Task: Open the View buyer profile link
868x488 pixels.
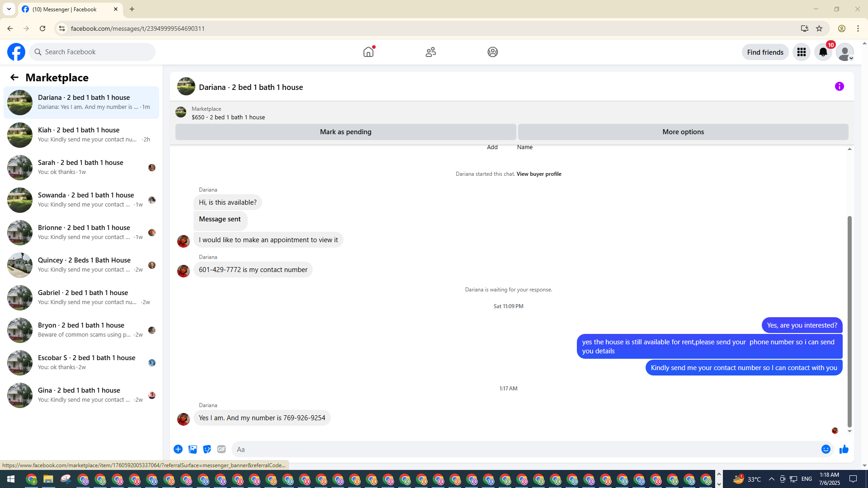Action: [538, 174]
